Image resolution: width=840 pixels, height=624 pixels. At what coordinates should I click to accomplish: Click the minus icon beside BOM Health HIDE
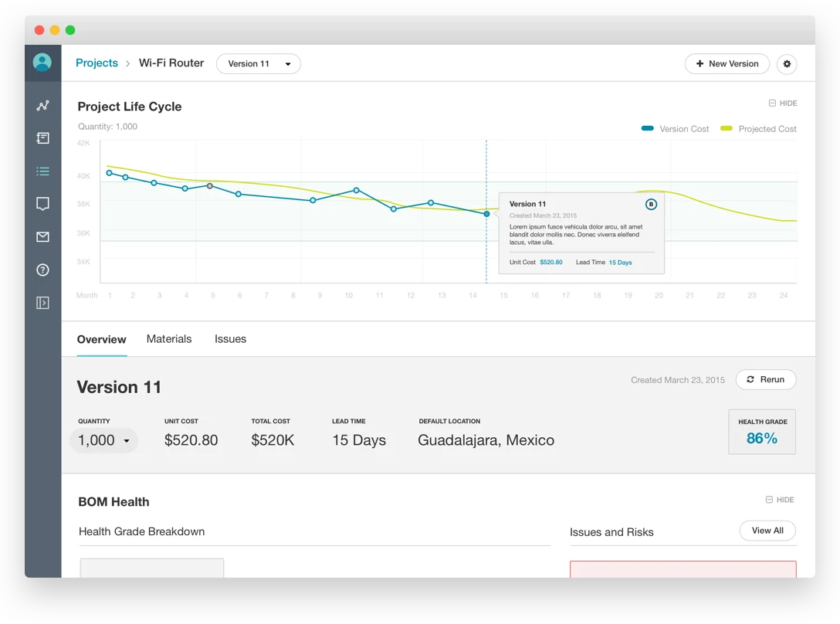point(769,500)
